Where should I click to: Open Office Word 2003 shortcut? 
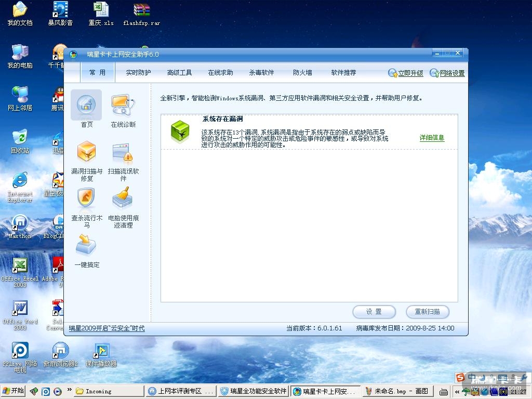click(20, 315)
